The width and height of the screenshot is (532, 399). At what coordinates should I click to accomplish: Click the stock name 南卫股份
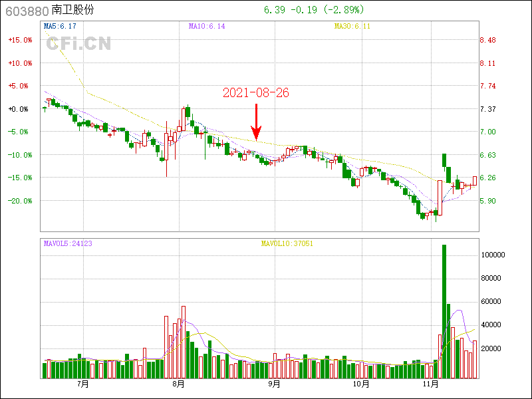click(x=72, y=10)
